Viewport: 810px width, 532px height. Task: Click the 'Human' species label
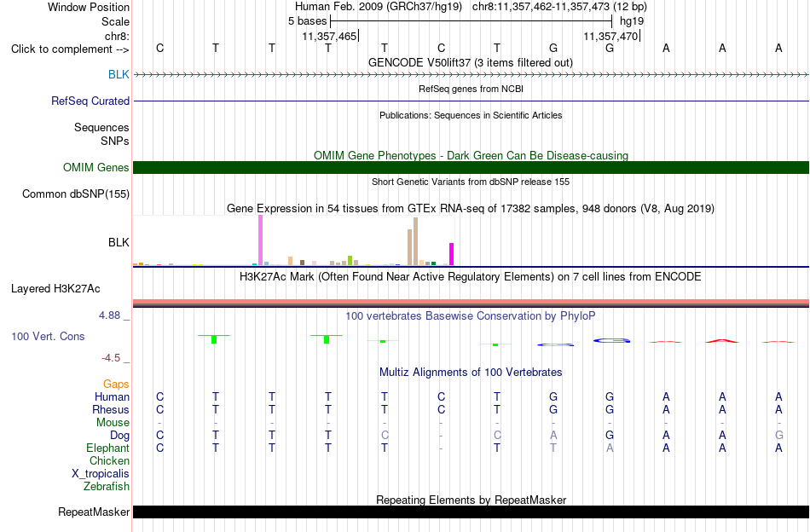(x=112, y=396)
